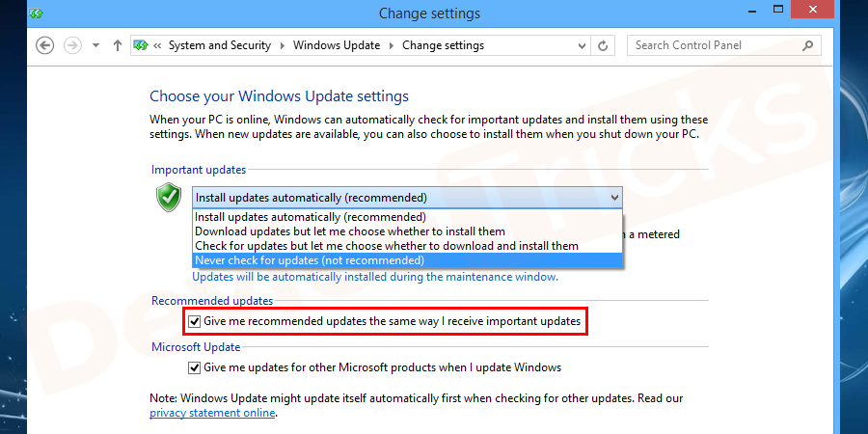Click the Forward navigation arrow
Image resolution: width=868 pixels, height=434 pixels.
pos(71,45)
